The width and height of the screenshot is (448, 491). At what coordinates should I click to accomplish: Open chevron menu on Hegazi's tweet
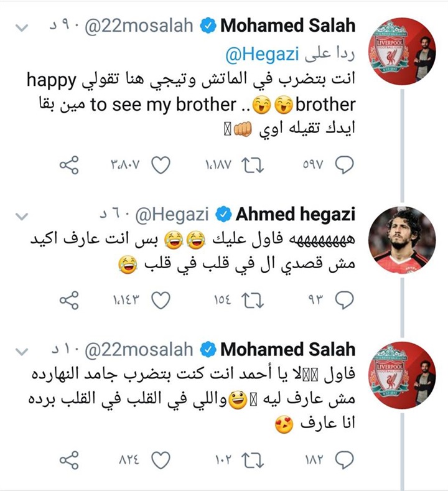point(22,216)
